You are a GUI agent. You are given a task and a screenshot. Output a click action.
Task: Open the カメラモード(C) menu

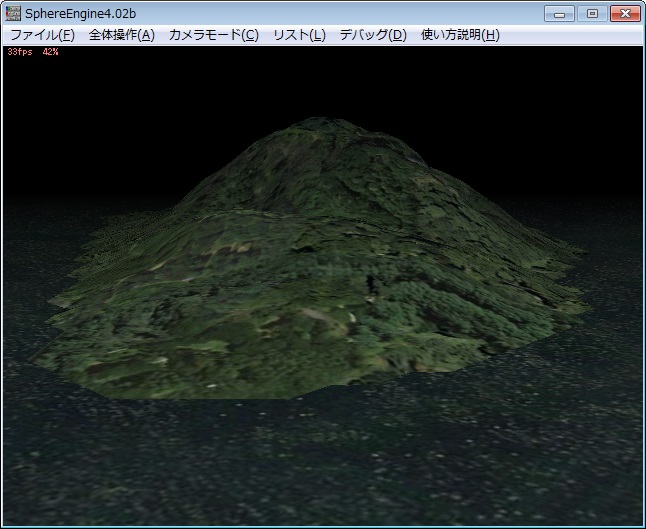point(213,35)
